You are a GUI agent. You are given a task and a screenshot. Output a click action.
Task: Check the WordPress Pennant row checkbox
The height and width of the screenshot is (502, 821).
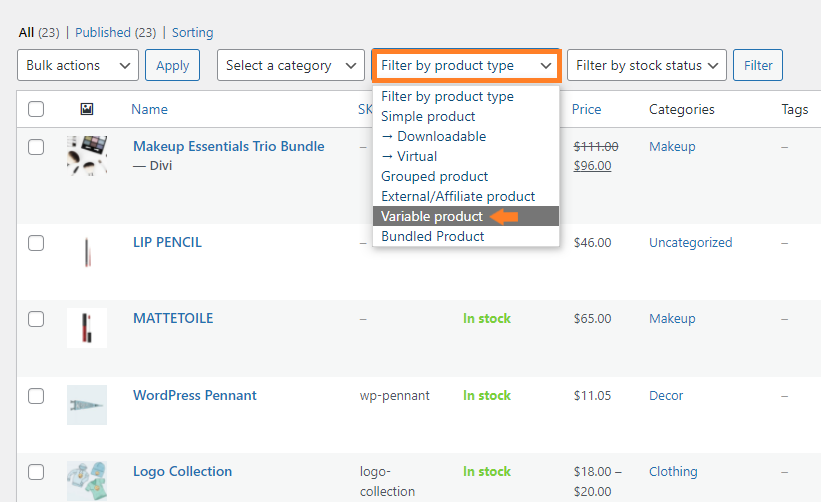pyautogui.click(x=36, y=396)
